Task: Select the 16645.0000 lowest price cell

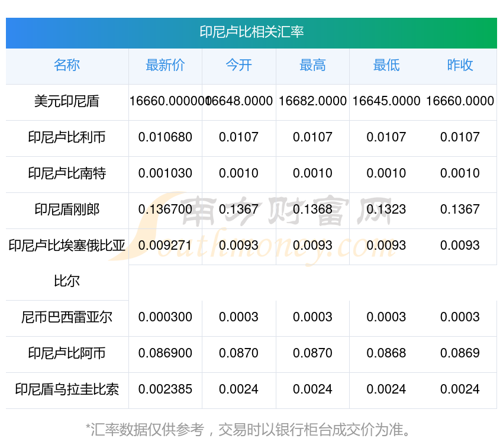Action: pos(386,101)
